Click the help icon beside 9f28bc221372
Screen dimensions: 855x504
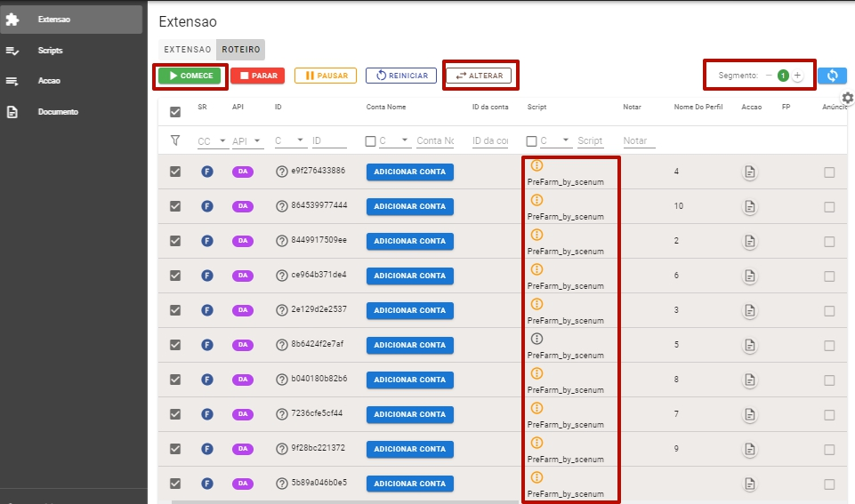point(281,449)
